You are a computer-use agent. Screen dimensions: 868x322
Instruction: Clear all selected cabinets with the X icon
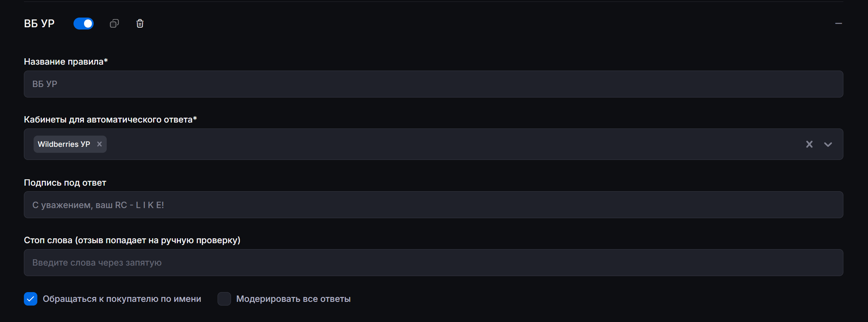point(809,144)
